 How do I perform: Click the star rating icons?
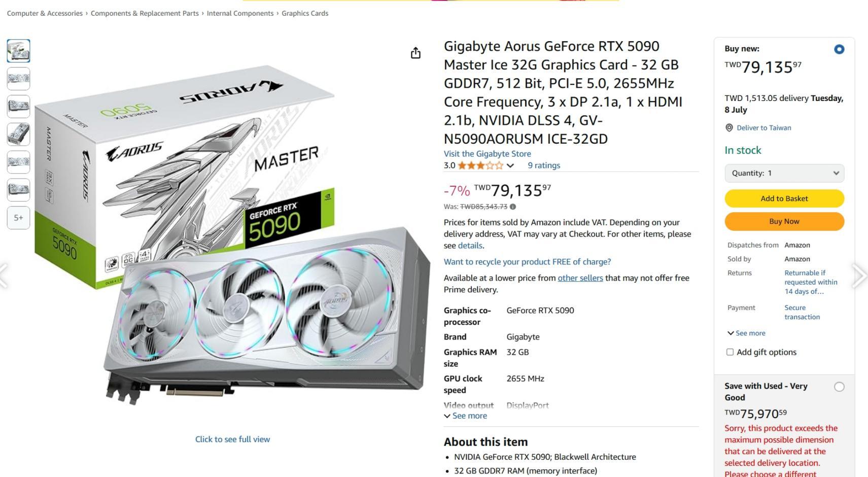(480, 165)
